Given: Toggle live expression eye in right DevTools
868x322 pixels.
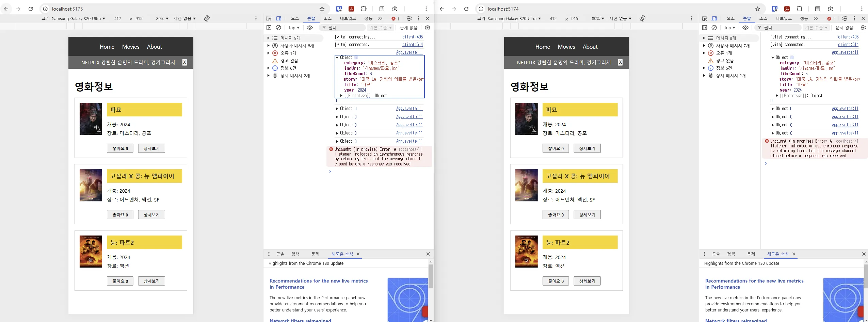Looking at the screenshot, I should [x=745, y=28].
